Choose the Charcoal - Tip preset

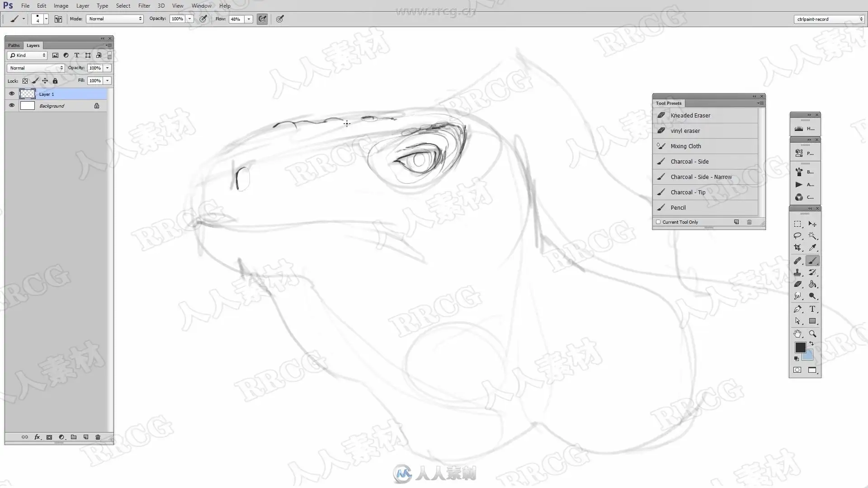(688, 192)
